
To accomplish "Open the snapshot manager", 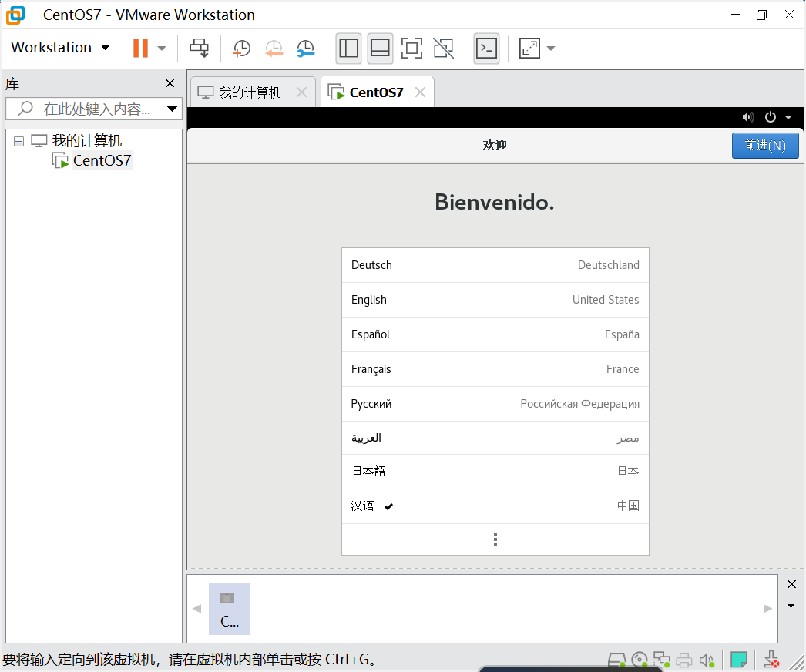I will [x=306, y=49].
